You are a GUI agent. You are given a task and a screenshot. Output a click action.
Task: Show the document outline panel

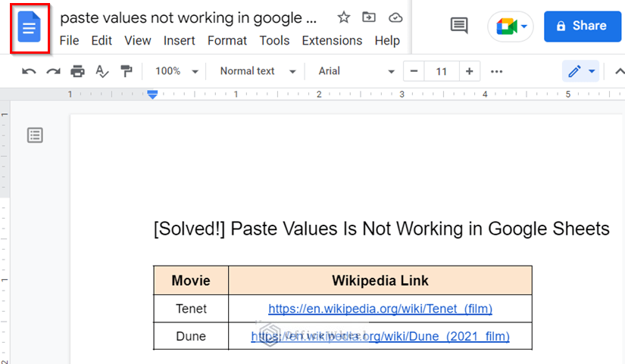pyautogui.click(x=35, y=135)
